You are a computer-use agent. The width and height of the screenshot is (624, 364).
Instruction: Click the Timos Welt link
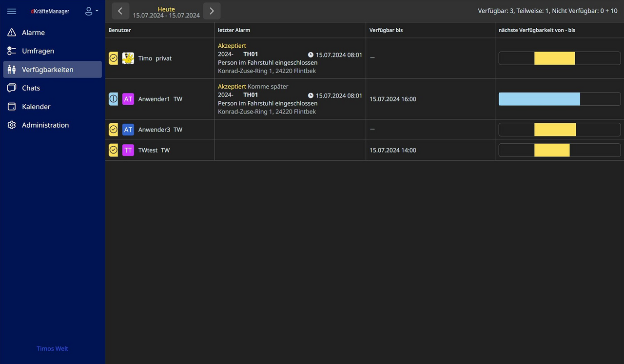coord(52,349)
